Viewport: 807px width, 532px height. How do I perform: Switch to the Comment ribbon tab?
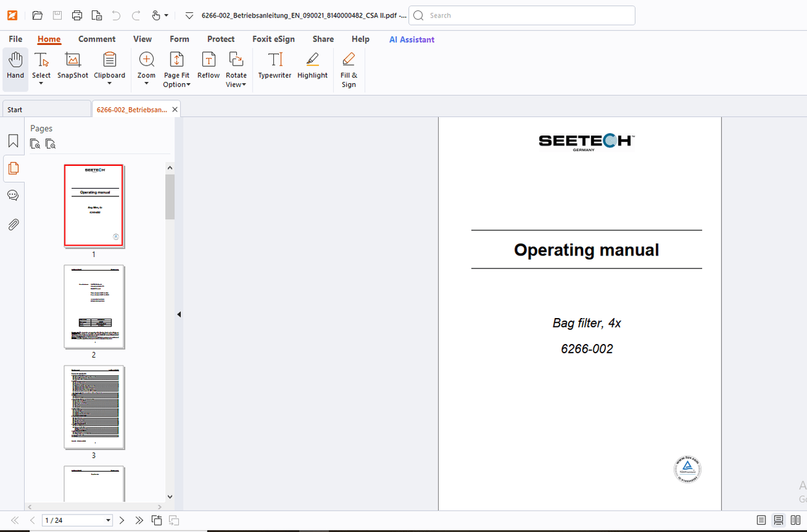point(96,39)
